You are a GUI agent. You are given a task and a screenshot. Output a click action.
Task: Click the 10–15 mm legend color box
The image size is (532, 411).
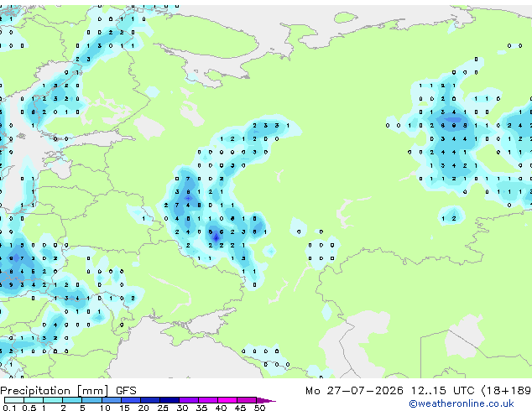pyautogui.click(x=112, y=400)
